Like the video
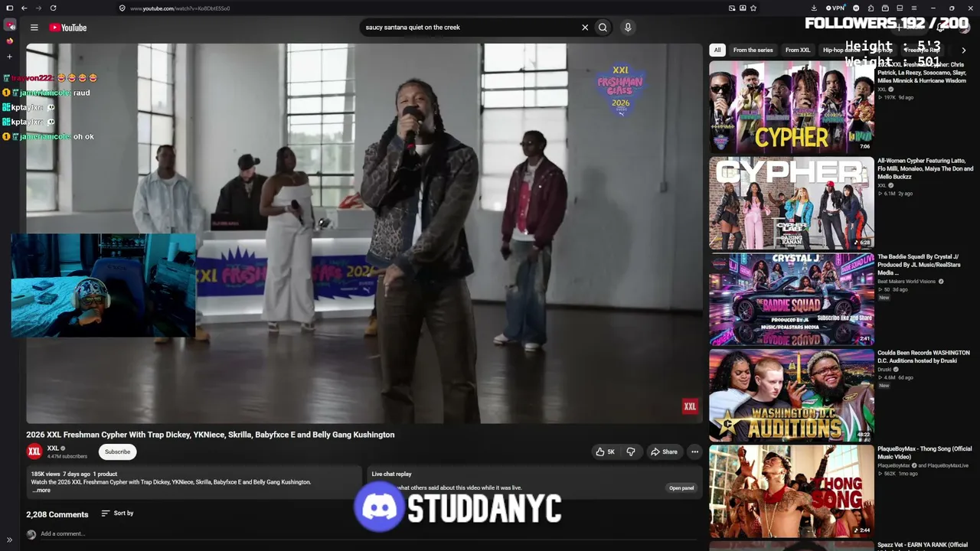 click(605, 452)
